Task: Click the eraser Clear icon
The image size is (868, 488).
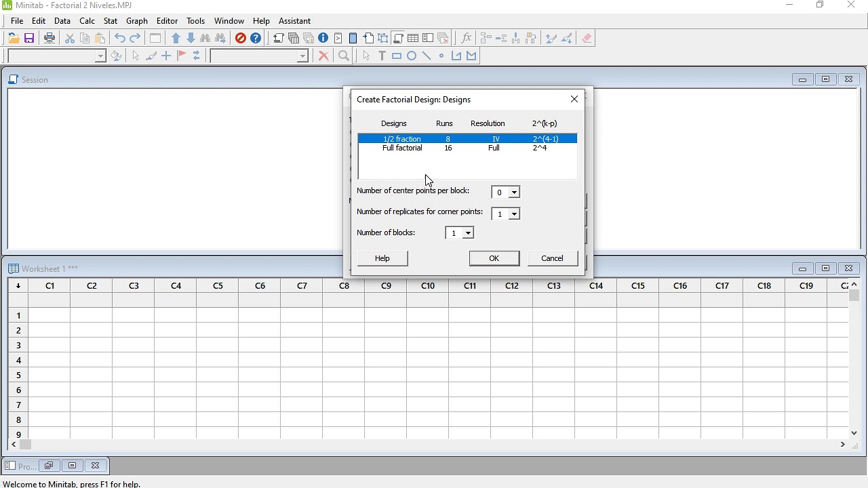Action: [x=587, y=39]
